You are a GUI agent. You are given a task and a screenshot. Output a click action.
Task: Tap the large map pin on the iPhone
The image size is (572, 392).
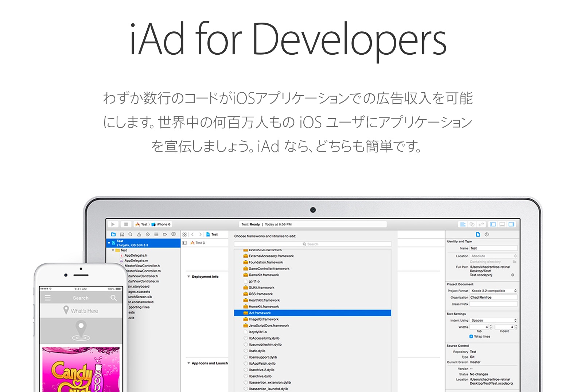coord(81,330)
